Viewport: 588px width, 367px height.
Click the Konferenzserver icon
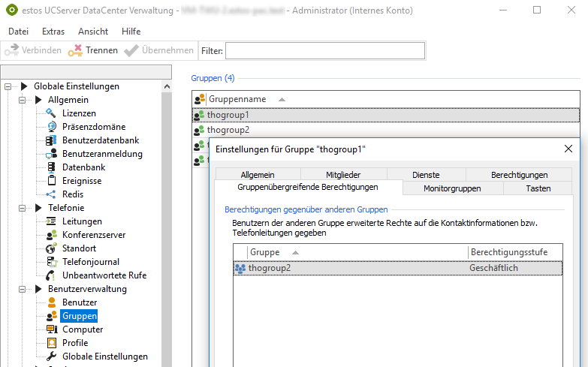pyautogui.click(x=51, y=235)
